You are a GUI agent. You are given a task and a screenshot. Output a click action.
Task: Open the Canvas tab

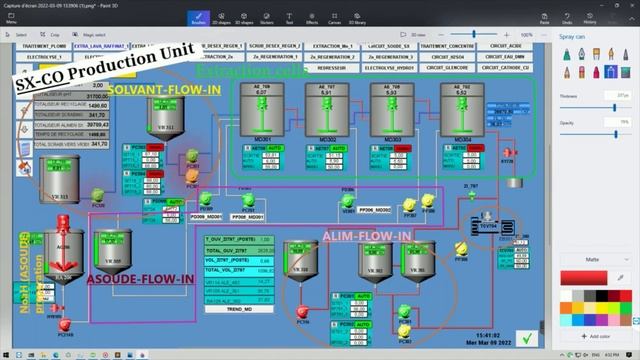point(334,18)
